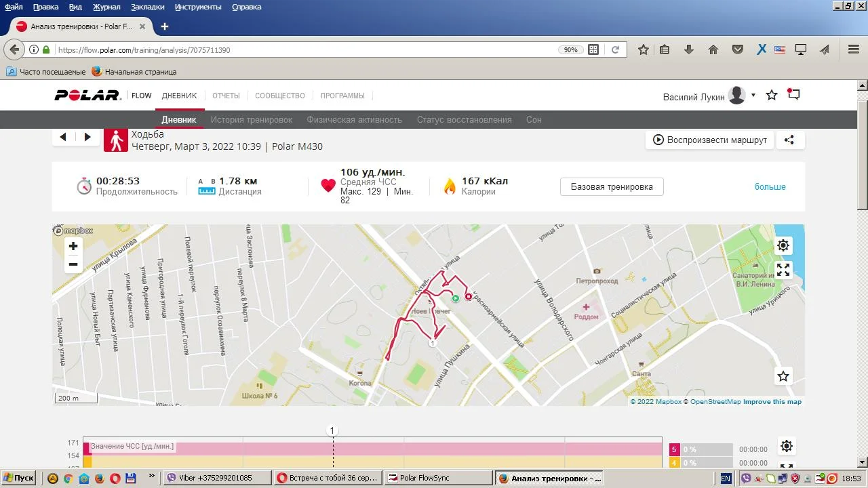Screen dimensions: 868x488
Task: Open the Журнал menu
Action: [106, 7]
